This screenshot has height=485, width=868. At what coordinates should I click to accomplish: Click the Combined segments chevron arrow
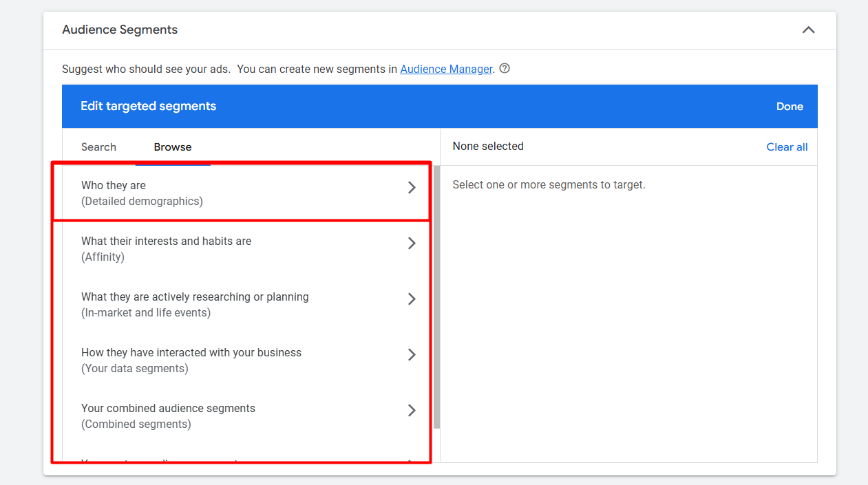click(412, 411)
